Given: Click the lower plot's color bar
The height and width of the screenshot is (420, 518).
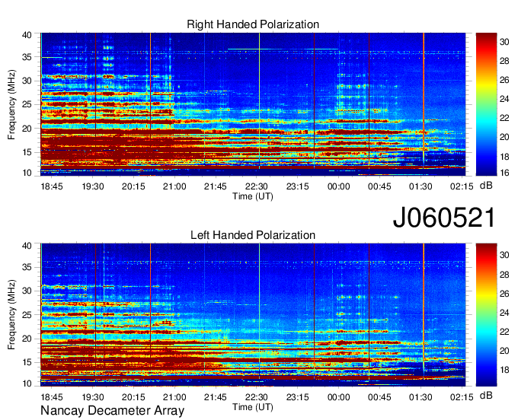Looking at the screenshot, I should 486,315.
